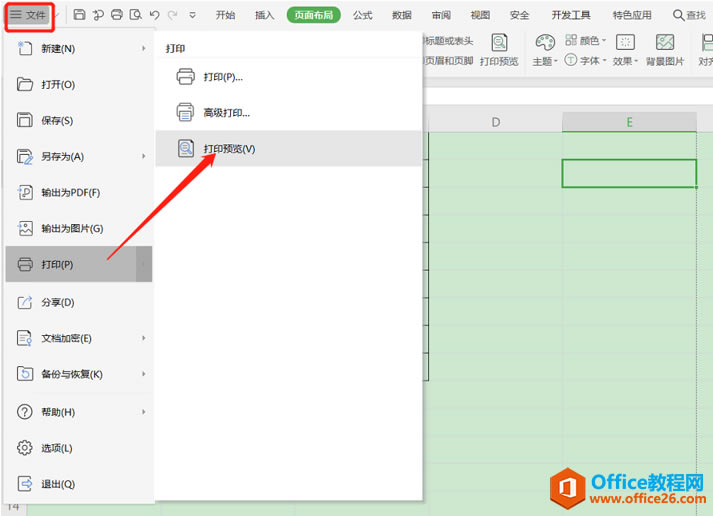The width and height of the screenshot is (713, 516).
Task: Click the gear icon beside 选项
Action: [x=25, y=448]
